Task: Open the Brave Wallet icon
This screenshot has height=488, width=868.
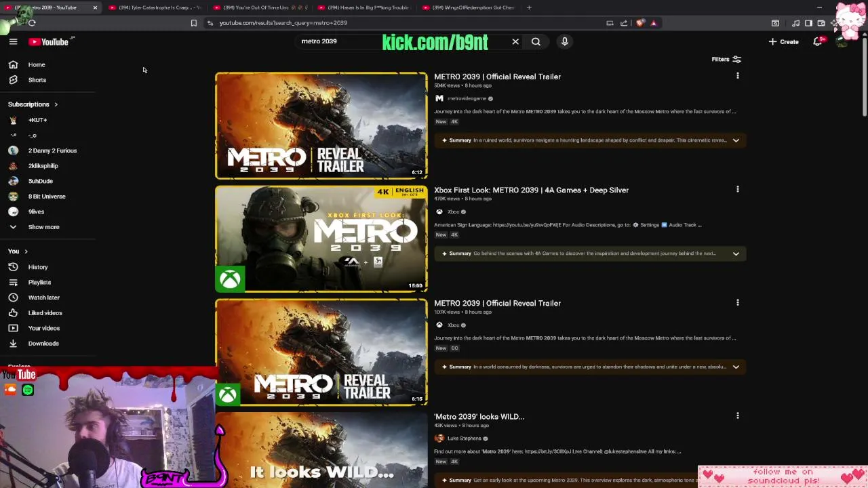Action: (821, 23)
